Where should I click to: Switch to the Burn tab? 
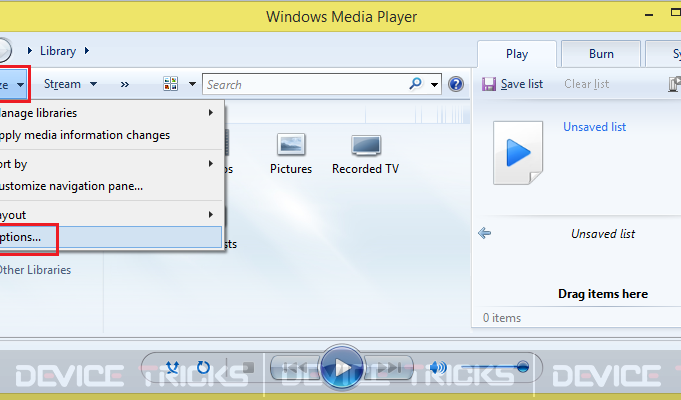pos(601,53)
